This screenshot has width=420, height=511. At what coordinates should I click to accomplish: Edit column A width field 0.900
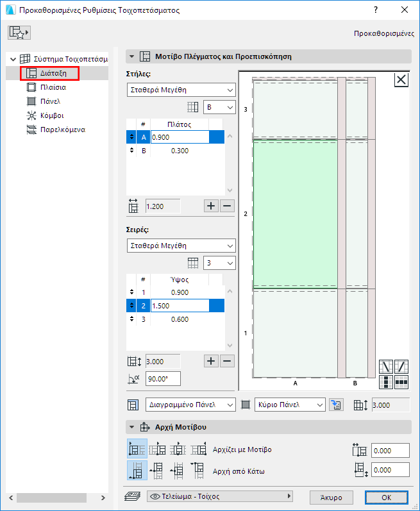click(180, 137)
